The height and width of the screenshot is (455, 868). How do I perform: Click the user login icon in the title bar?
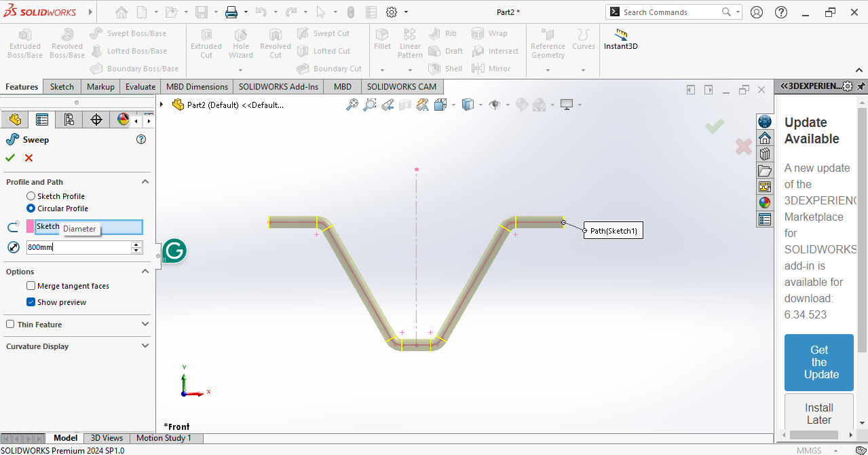coord(757,12)
